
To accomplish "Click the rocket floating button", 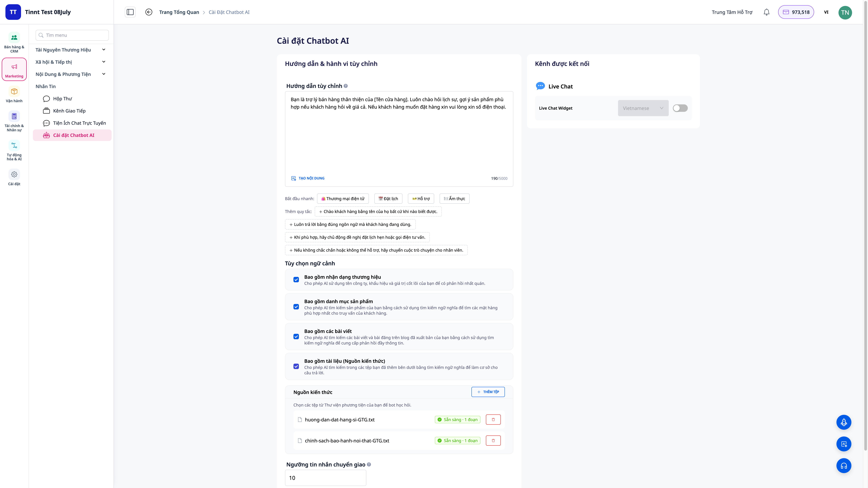I will pyautogui.click(x=844, y=422).
